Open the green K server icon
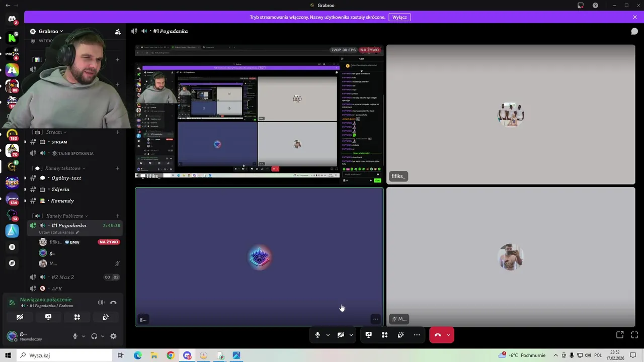This screenshot has height=362, width=644. tap(12, 38)
